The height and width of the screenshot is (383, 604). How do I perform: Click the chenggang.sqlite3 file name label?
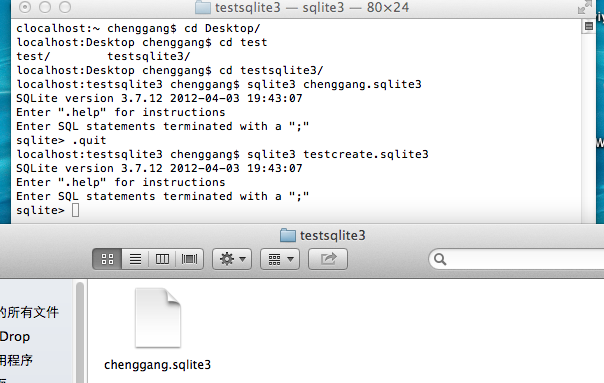point(158,365)
